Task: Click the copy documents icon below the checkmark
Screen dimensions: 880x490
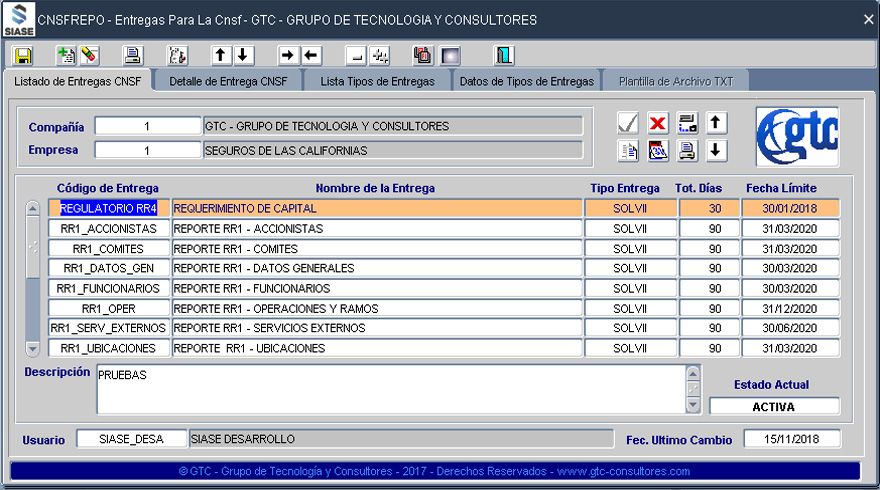Action: coord(628,151)
